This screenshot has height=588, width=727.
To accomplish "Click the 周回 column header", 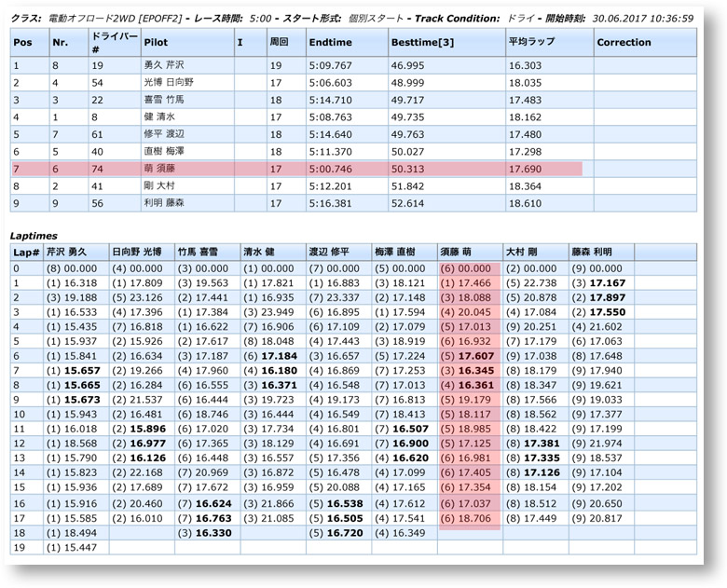I will coord(280,43).
